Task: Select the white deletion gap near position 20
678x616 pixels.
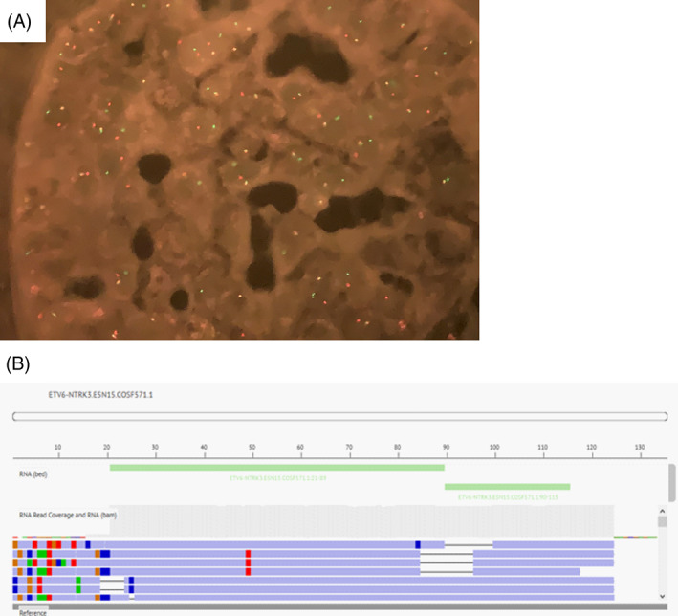Action: [x=112, y=581]
